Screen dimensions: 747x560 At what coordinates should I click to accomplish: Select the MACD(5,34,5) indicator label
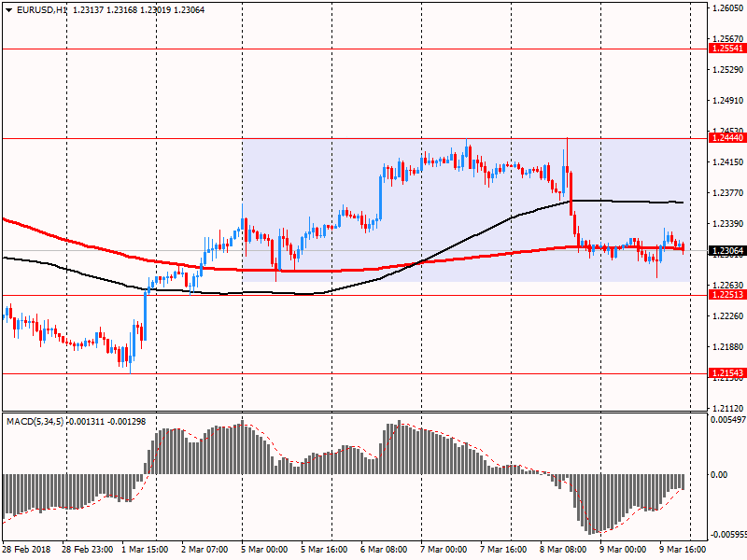35,422
